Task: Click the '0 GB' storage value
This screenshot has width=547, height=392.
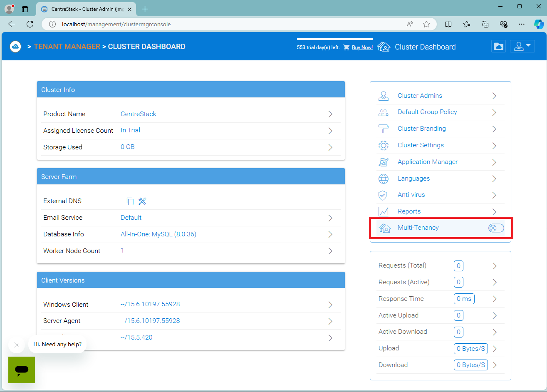Action: tap(128, 147)
